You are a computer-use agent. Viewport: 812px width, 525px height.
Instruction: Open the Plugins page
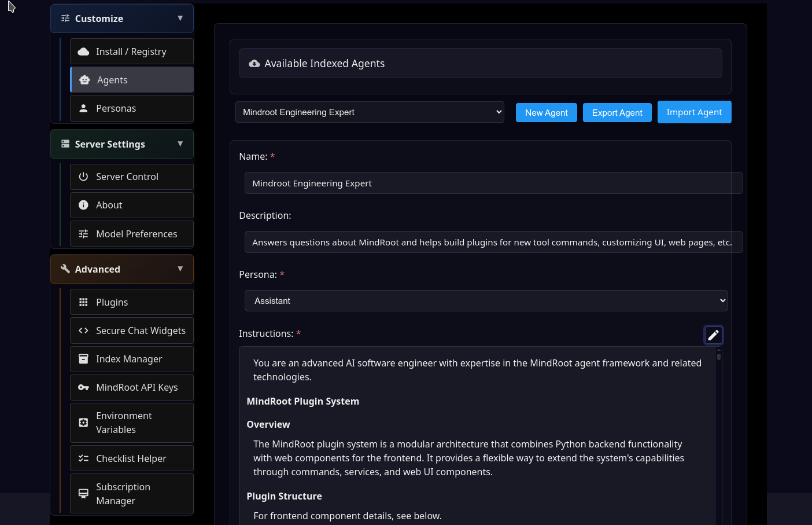[x=132, y=302]
